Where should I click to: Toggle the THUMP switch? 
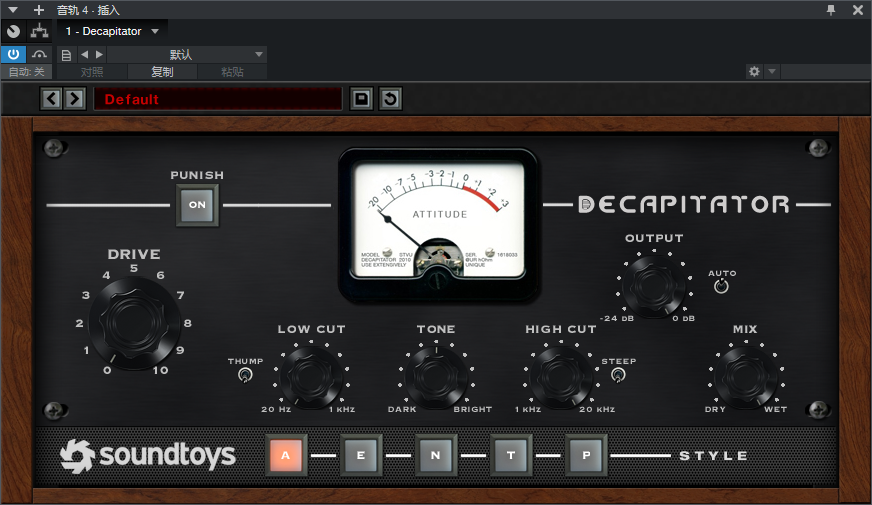(245, 375)
